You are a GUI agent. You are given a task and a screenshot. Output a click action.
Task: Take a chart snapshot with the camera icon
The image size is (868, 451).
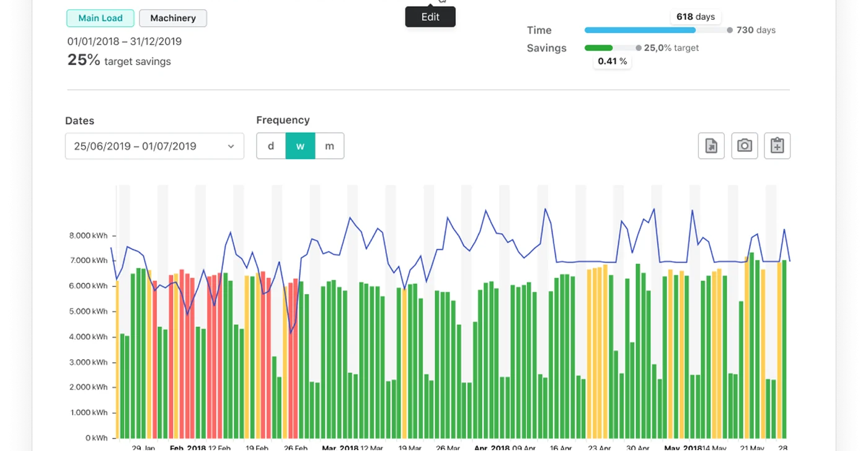744,146
